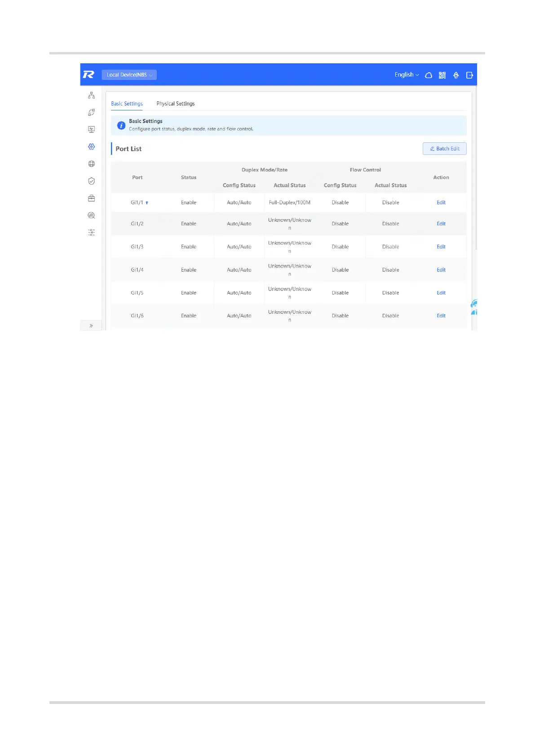
Task: Click the cloud icon in header
Action: click(x=429, y=75)
